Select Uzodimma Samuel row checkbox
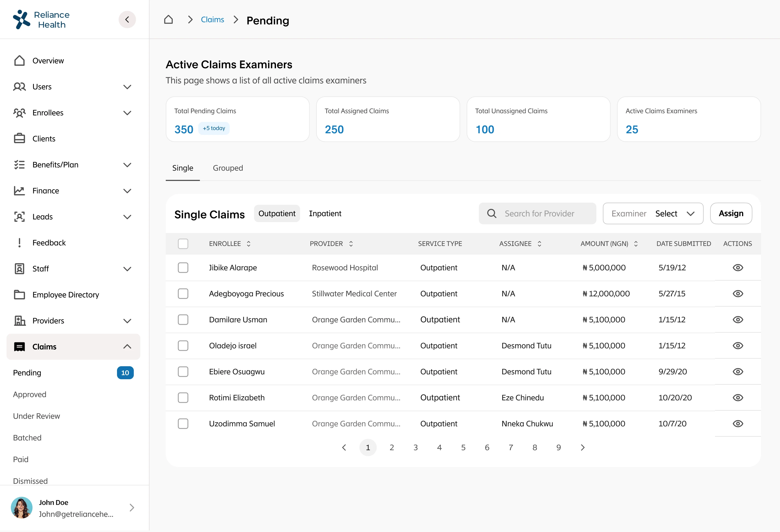 tap(183, 424)
